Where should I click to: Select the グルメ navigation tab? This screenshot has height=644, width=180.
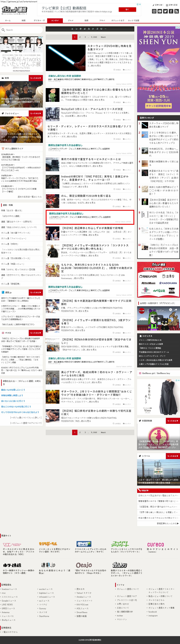pos(71,20)
